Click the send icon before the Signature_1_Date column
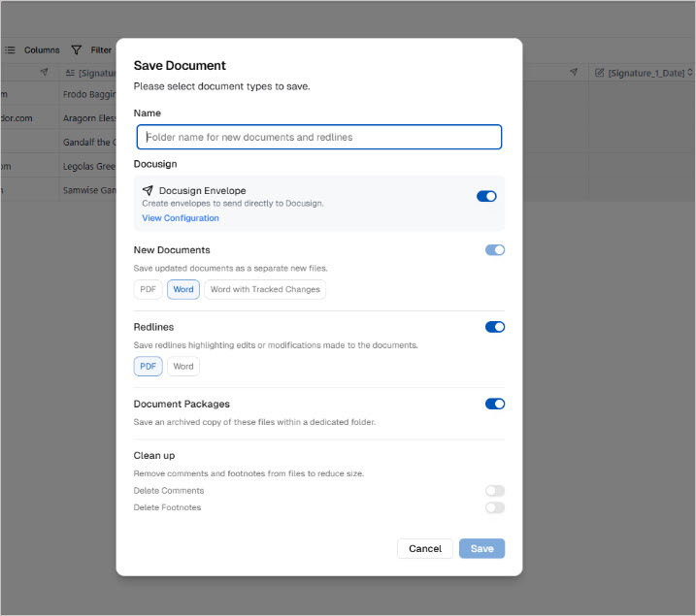The width and height of the screenshot is (696, 616). pos(574,72)
